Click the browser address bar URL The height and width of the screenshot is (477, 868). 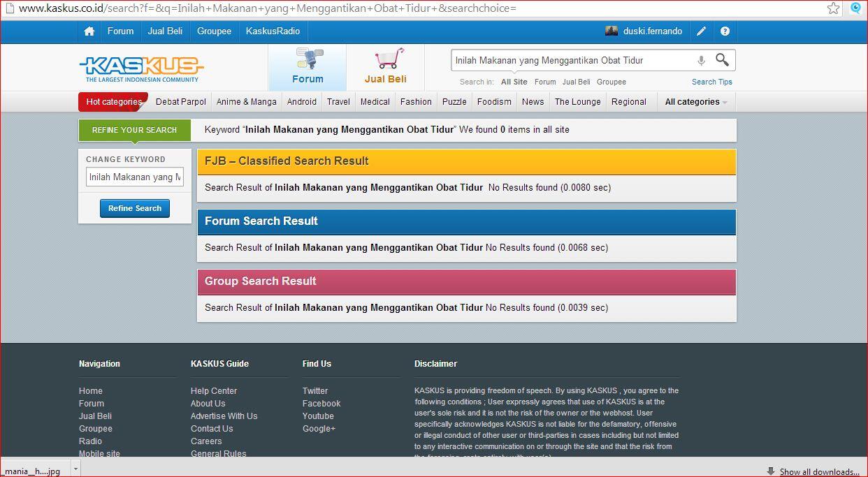(268, 8)
